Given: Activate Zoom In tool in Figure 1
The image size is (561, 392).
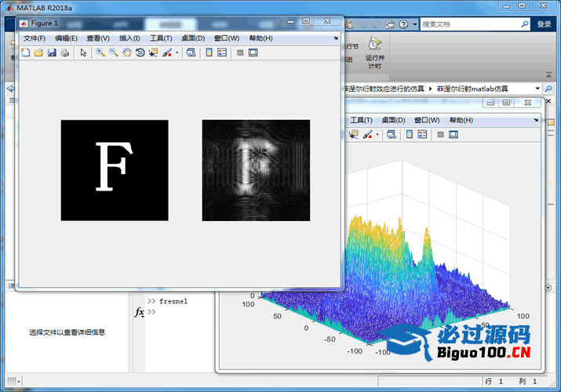Looking at the screenshot, I should pyautogui.click(x=100, y=53).
